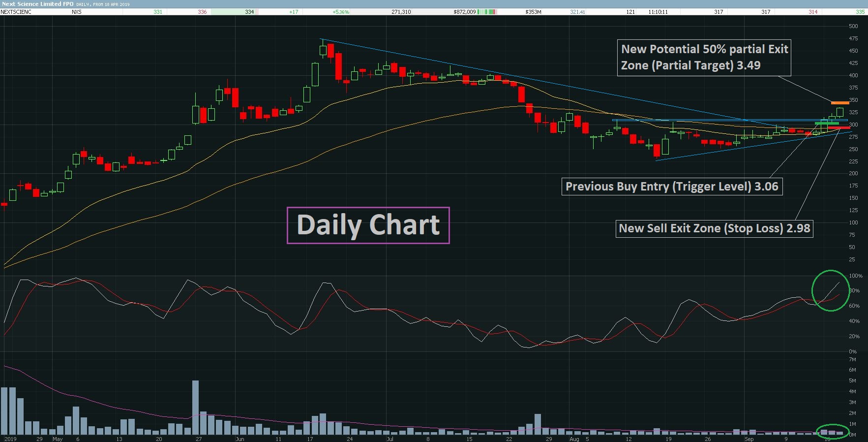Click the 271,310 volume figure
Image resolution: width=868 pixels, height=442 pixels.
coord(401,12)
